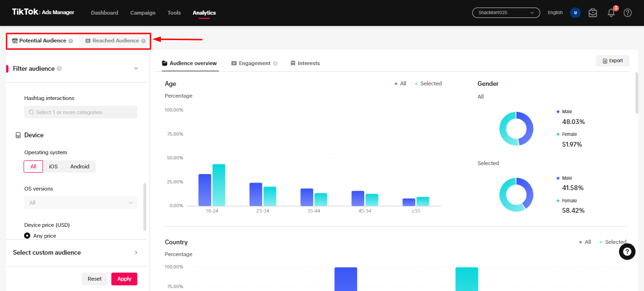Image resolution: width=644 pixels, height=291 pixels.
Task: Collapse the Filter audience section
Action: (136, 68)
